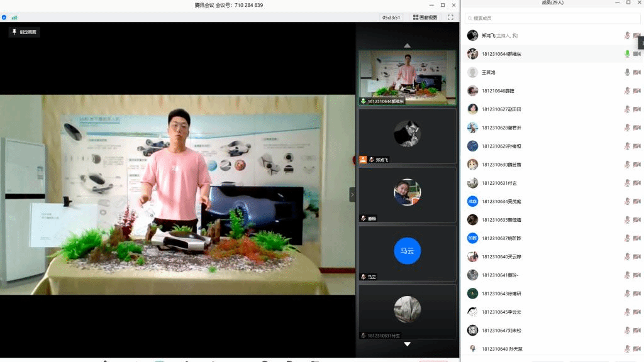Screen dimensions: 644x362
Task: Enter full screen with the expand icon
Action: (x=450, y=18)
